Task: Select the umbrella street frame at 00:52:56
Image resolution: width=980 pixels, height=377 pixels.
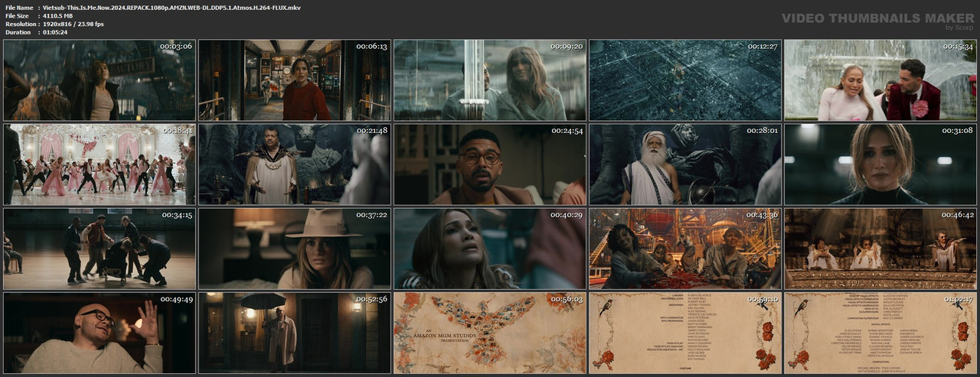Action: pyautogui.click(x=295, y=333)
